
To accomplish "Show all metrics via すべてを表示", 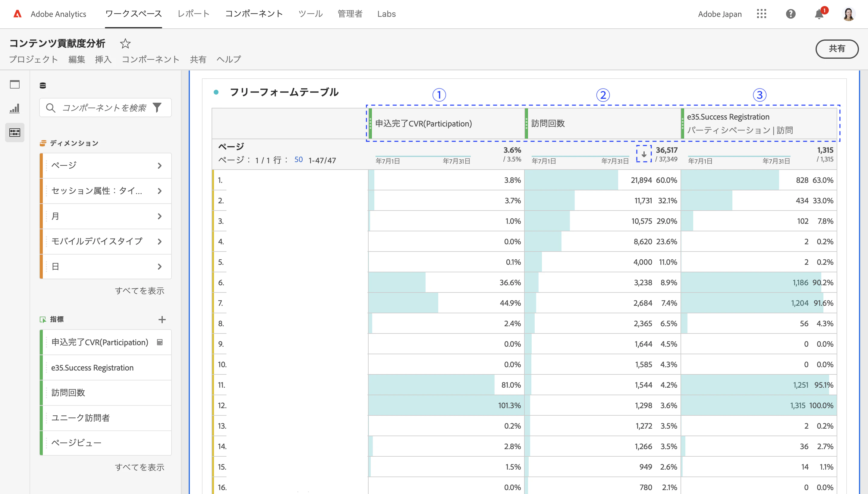I will click(x=140, y=467).
